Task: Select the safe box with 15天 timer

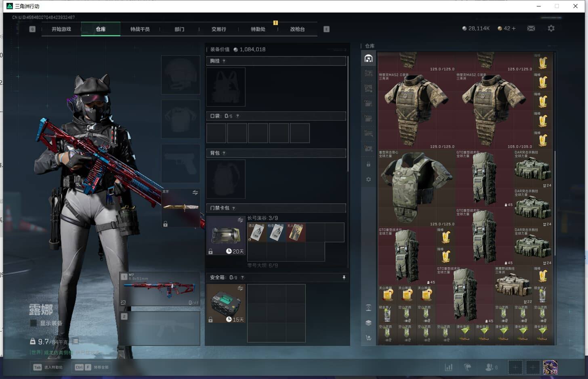Action: click(x=226, y=304)
